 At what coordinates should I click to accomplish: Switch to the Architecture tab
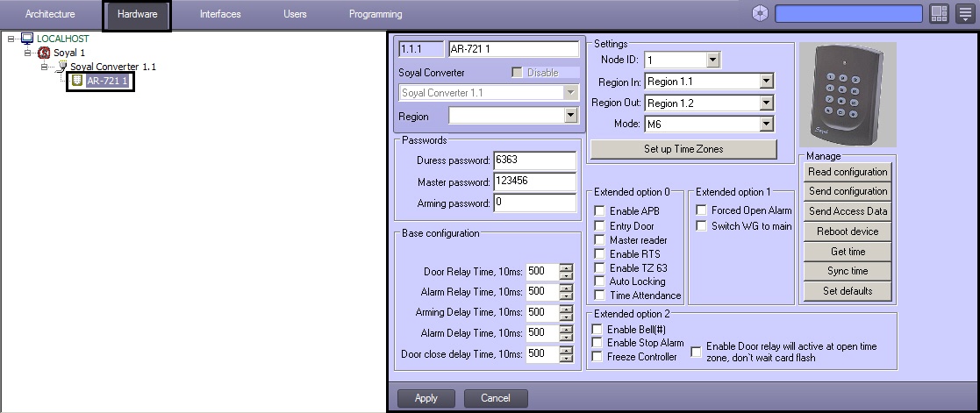click(x=50, y=14)
